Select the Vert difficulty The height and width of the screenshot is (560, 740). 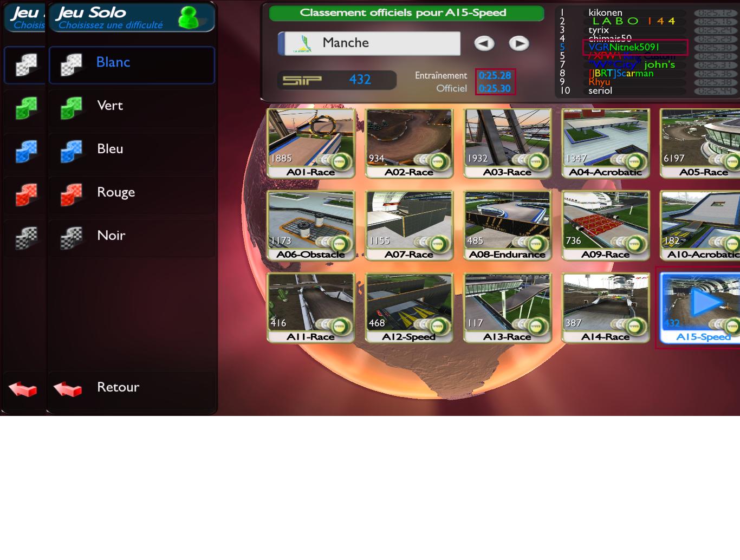pos(110,106)
